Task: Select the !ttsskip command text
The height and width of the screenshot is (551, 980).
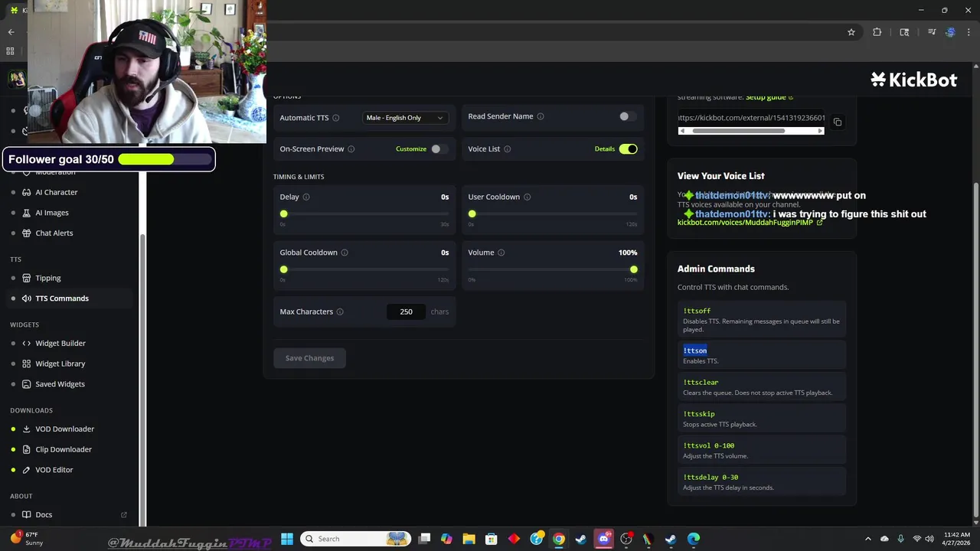Action: click(x=699, y=414)
